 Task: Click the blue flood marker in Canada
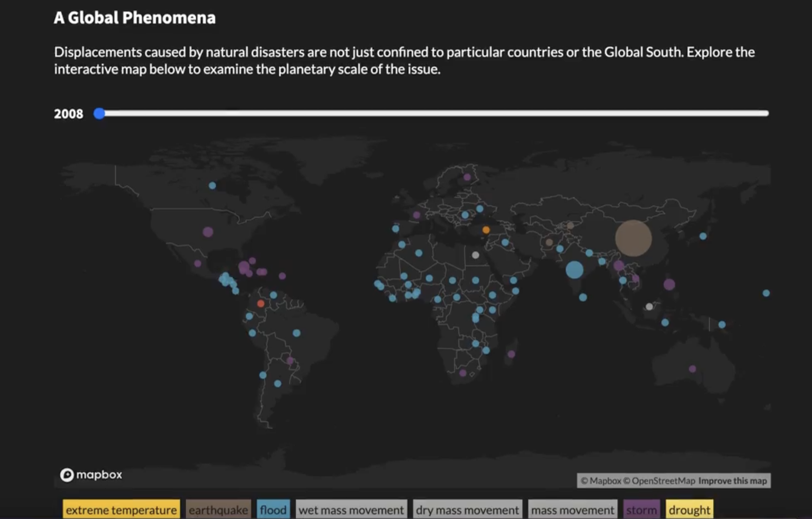[212, 185]
